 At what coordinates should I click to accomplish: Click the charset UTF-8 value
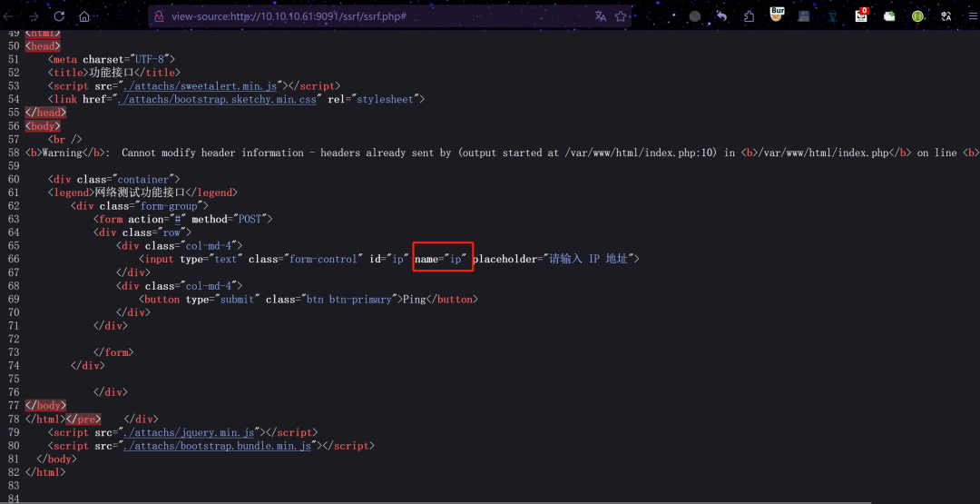click(x=150, y=59)
